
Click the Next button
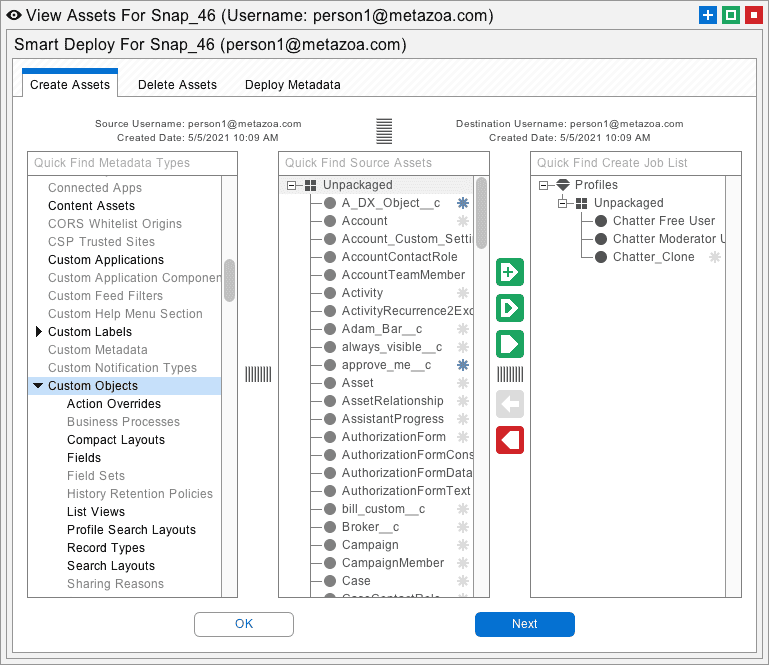(x=525, y=624)
